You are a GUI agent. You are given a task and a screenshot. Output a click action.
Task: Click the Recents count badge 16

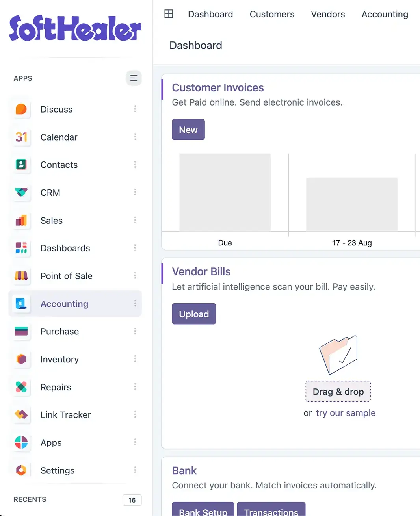click(132, 500)
